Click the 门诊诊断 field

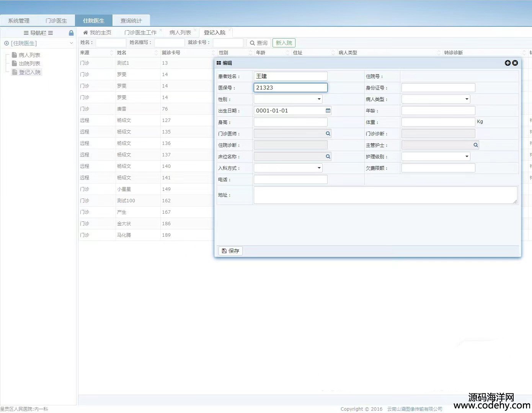[438, 133]
